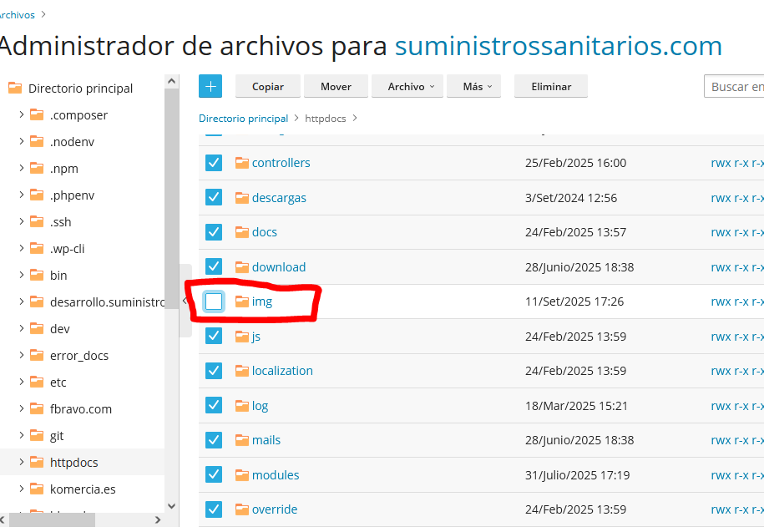Uncheck the descargas row checkbox
This screenshot has width=764, height=532.
click(x=214, y=197)
